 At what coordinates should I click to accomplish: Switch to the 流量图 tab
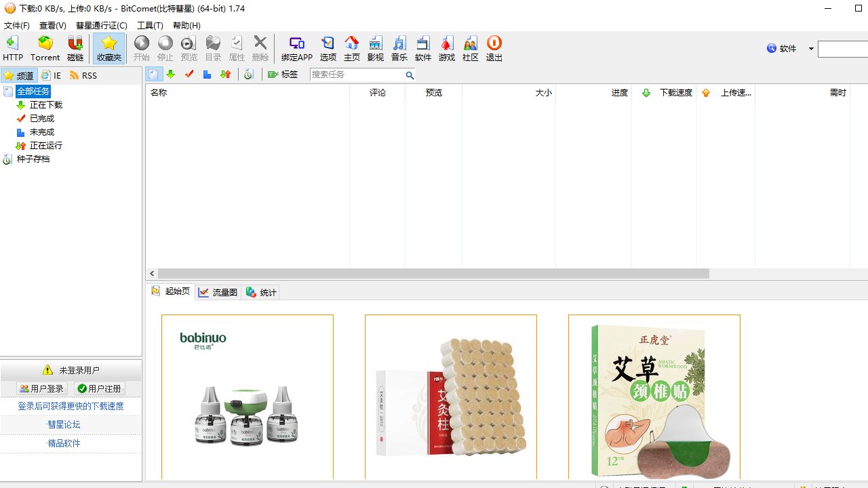(x=217, y=291)
